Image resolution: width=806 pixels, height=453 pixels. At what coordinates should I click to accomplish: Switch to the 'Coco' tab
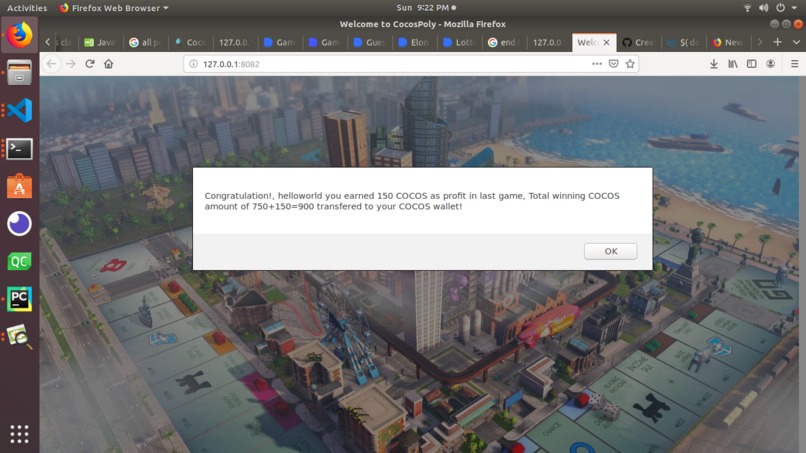(190, 42)
